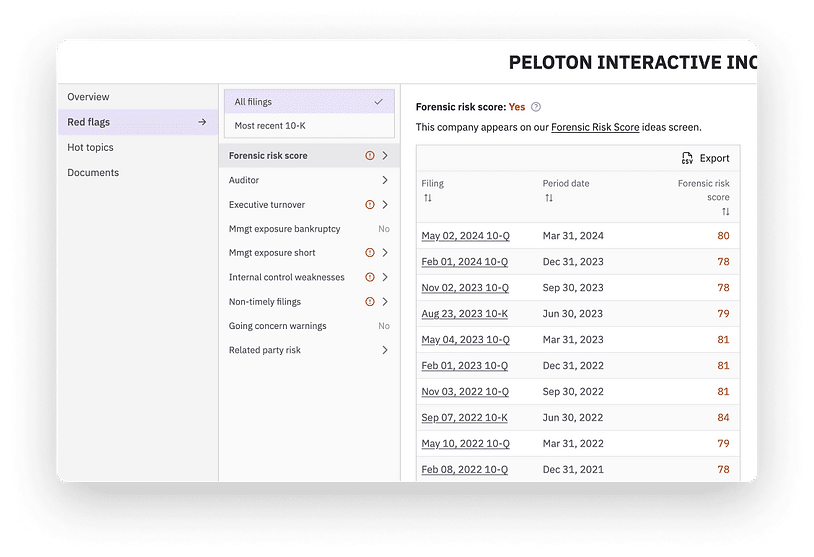Expand Mmgt exposure short chevron
Screen dimensions: 814x557
[x=385, y=253]
